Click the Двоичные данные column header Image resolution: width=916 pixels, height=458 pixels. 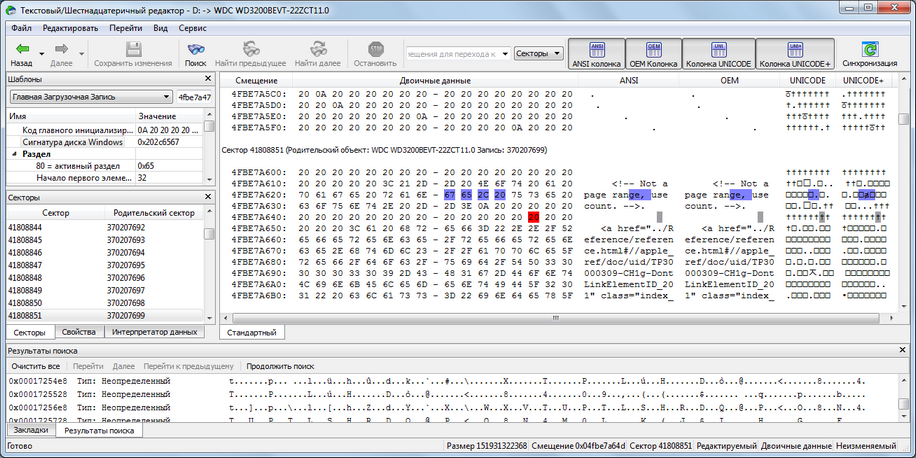click(x=435, y=81)
